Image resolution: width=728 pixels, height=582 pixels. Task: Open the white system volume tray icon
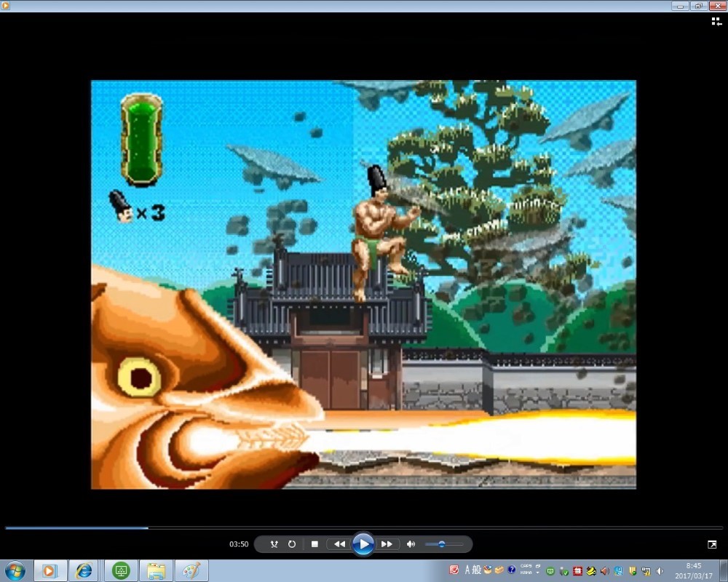pos(660,571)
